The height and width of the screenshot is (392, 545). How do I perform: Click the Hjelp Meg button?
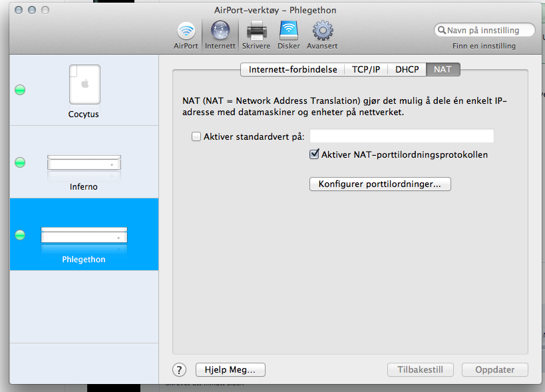click(x=230, y=370)
